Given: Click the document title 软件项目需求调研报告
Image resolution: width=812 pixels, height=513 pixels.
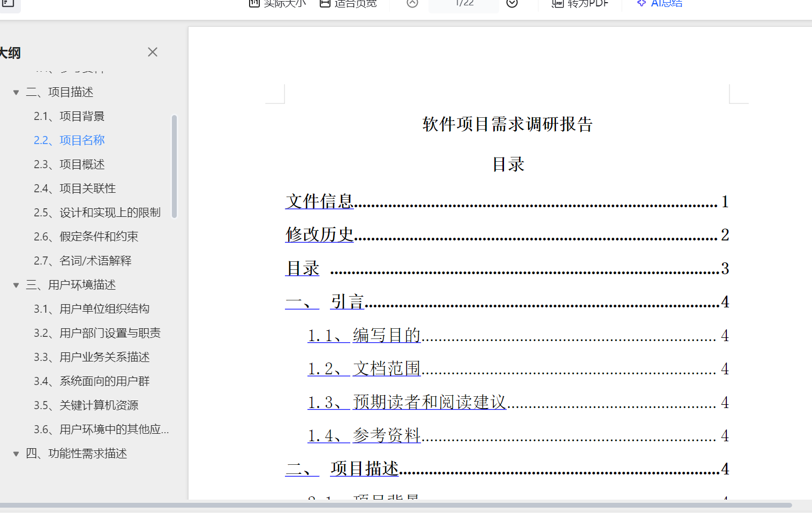Looking at the screenshot, I should pyautogui.click(x=507, y=124).
